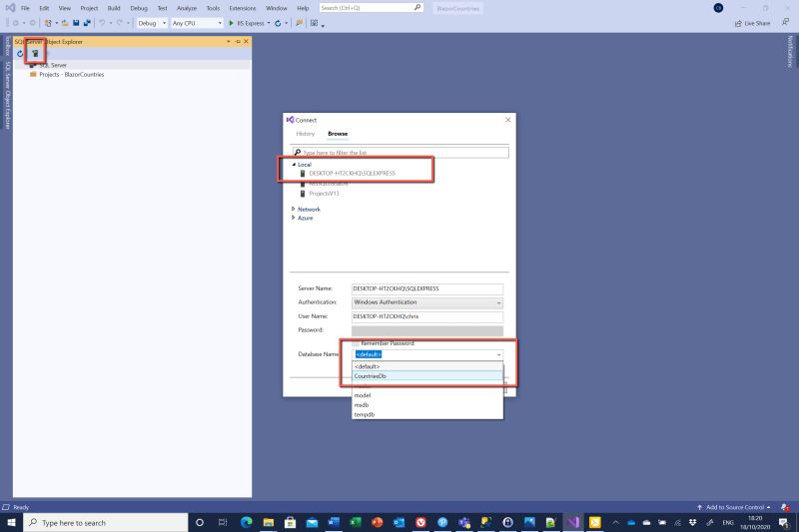
Task: Select DESKTOP-HT2CKHQ\SQLEXPRESS in Local servers
Action: point(352,173)
